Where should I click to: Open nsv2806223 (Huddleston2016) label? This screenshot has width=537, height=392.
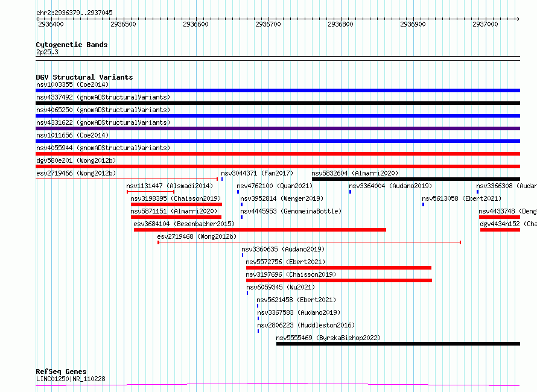306,325
